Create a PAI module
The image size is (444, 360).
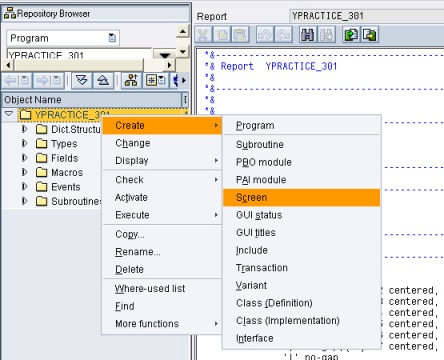tap(301, 180)
